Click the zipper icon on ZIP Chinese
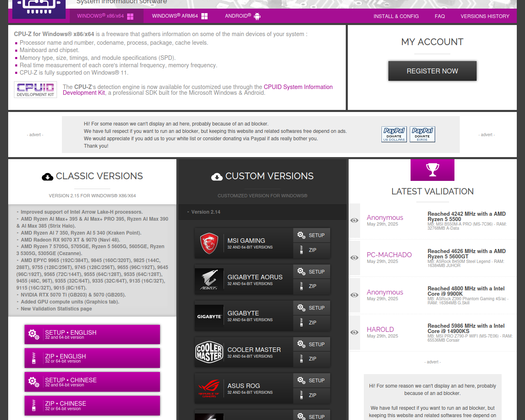Screen dimensions: 525x420 (34, 406)
